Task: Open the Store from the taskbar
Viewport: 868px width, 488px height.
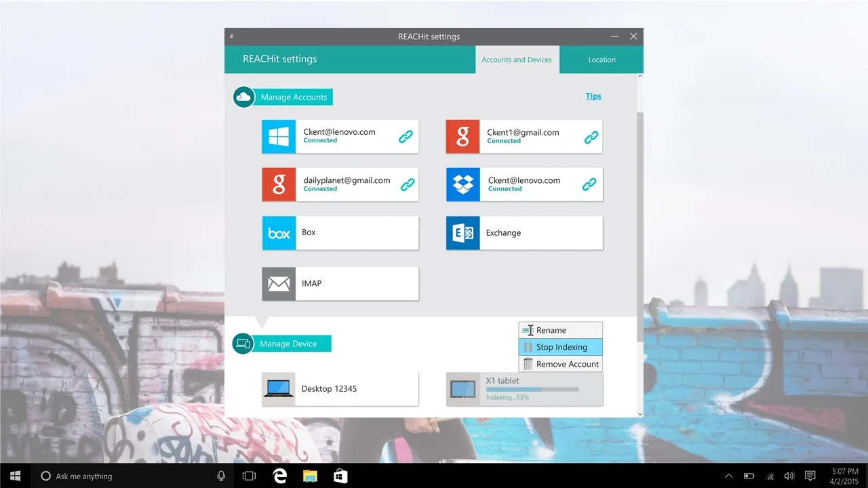Action: point(340,476)
